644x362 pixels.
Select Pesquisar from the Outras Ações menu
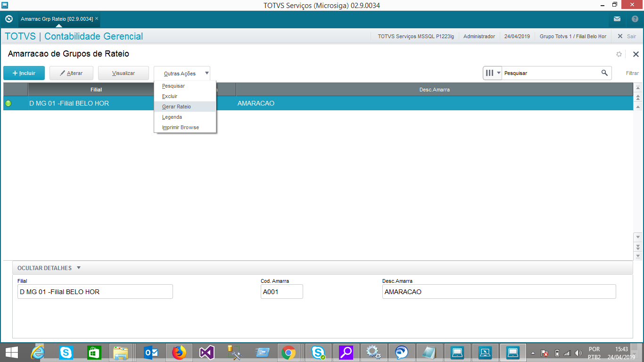[185, 86]
